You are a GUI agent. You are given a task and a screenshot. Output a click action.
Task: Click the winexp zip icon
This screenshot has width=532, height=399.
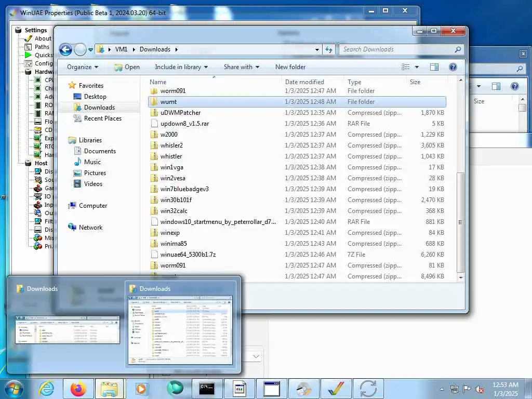tap(154, 233)
